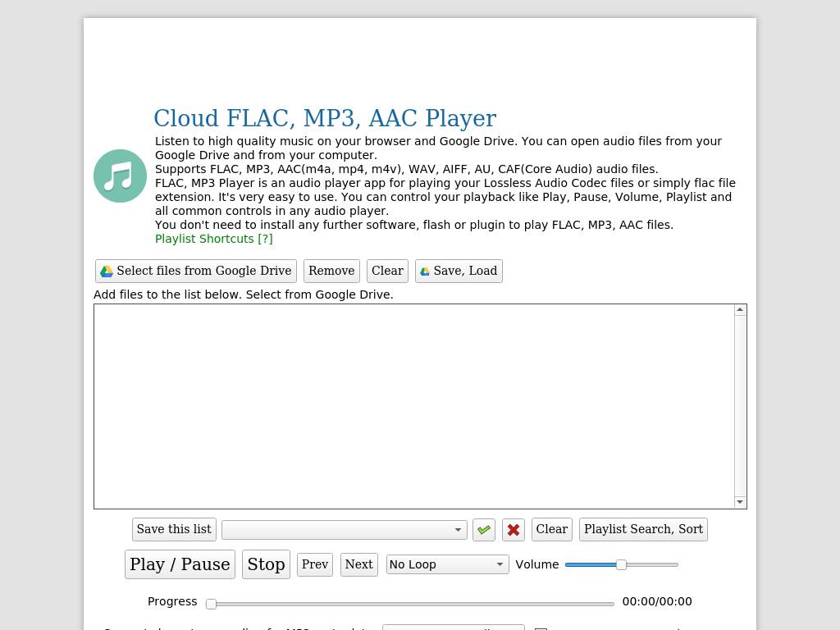Click the teal music note logo

click(x=120, y=176)
